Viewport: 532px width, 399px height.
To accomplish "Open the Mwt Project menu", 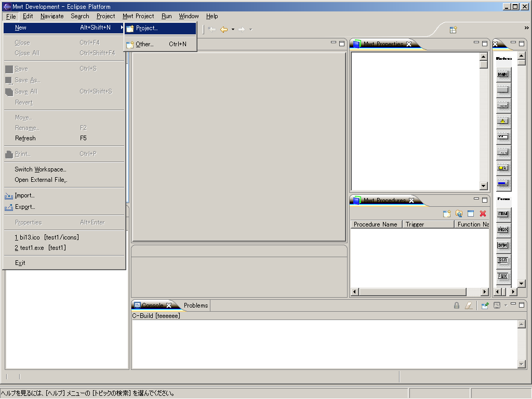I will (x=138, y=16).
